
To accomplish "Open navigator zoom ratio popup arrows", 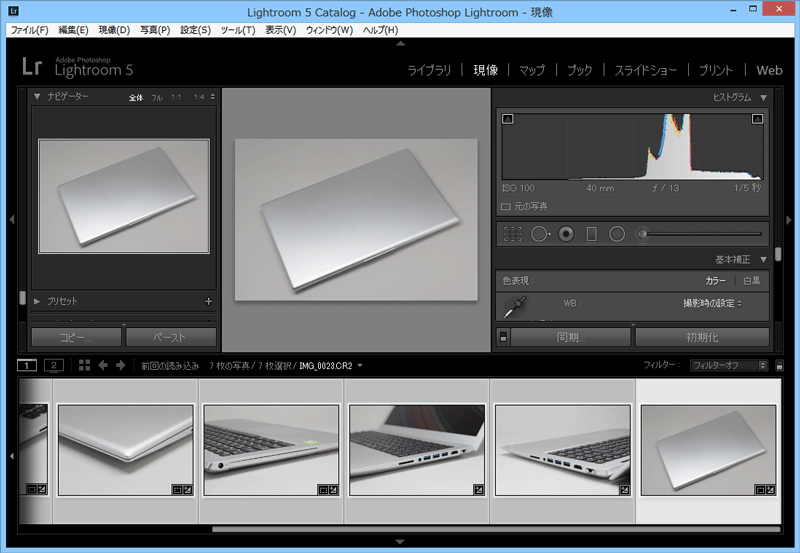I will [x=213, y=97].
